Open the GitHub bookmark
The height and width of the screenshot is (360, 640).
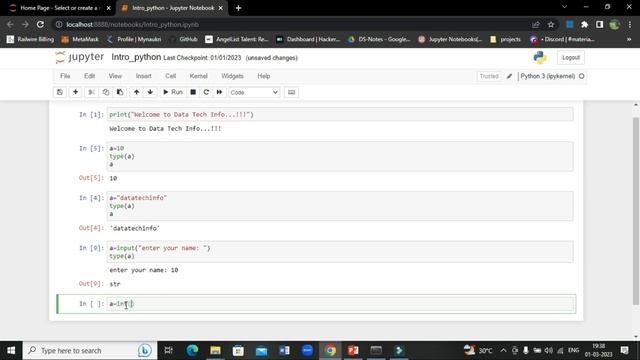click(x=184, y=39)
